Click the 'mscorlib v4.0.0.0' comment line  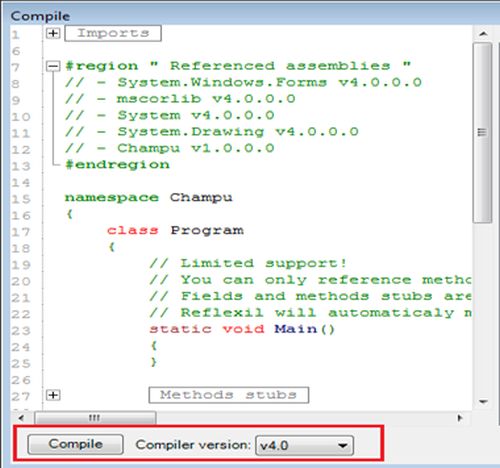180,99
